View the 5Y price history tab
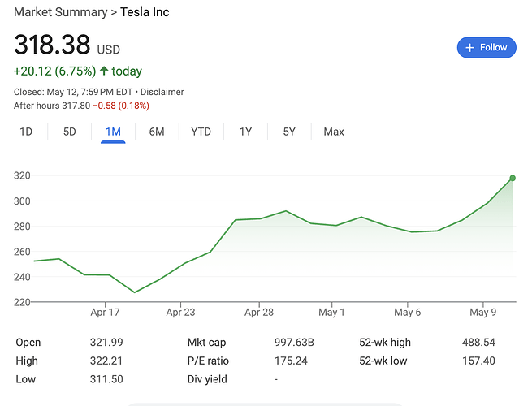The height and width of the screenshot is (406, 532). pyautogui.click(x=289, y=132)
